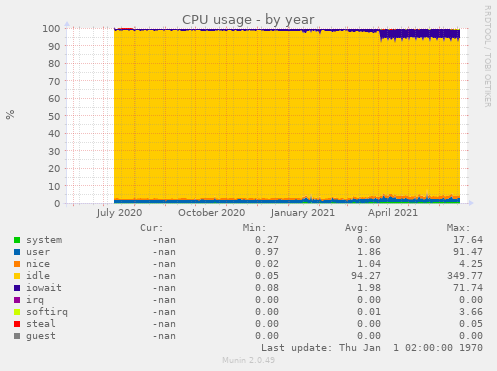Click the 'idle' legend label
The image size is (497, 371).
tap(38, 276)
